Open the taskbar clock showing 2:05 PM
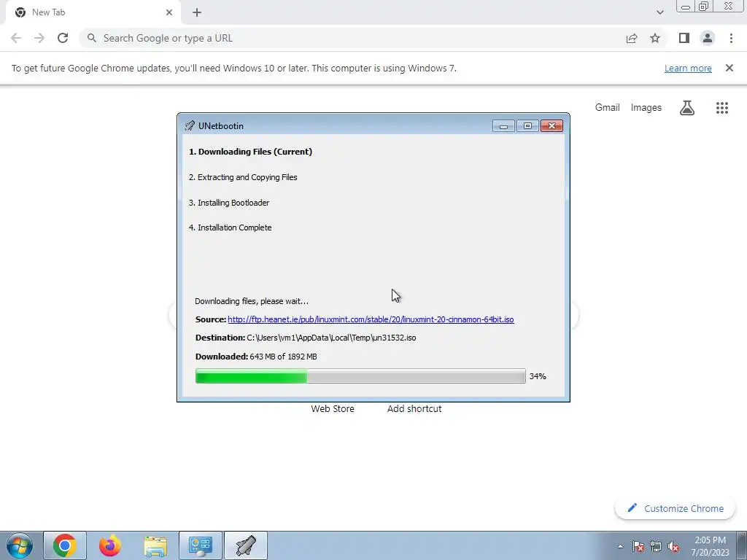The image size is (747, 560). 711,546
